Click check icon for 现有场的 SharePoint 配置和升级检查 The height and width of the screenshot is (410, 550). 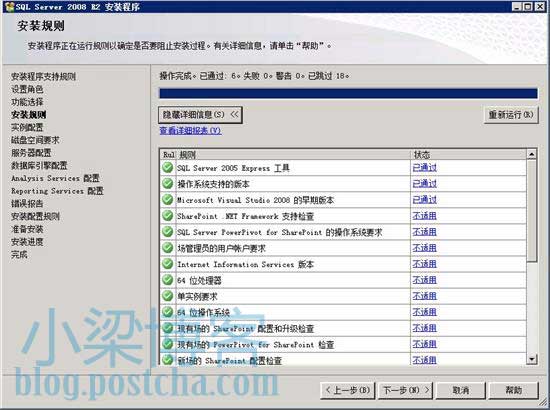click(168, 328)
